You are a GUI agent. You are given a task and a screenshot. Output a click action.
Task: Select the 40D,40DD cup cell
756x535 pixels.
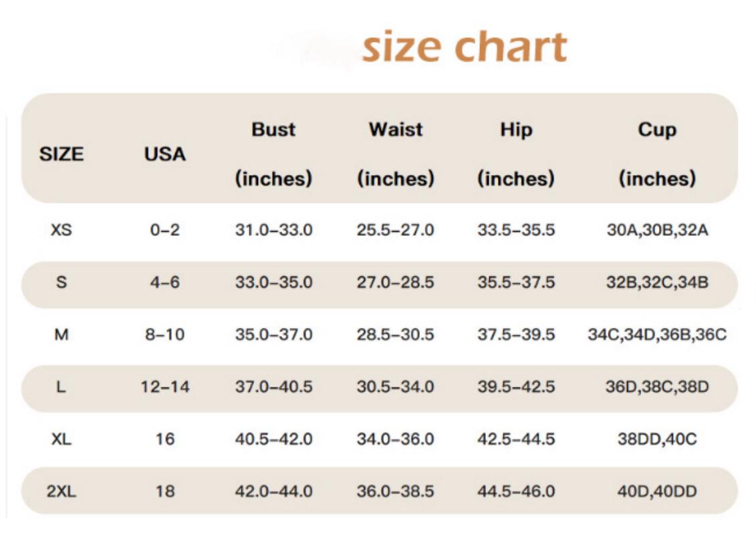coord(657,492)
